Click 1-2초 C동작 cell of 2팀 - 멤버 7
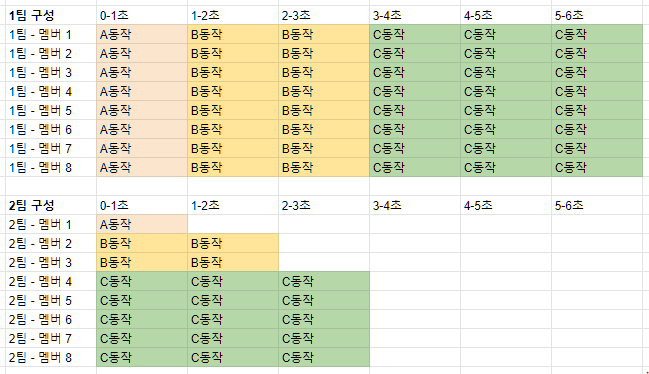649x374 pixels. pos(233,338)
